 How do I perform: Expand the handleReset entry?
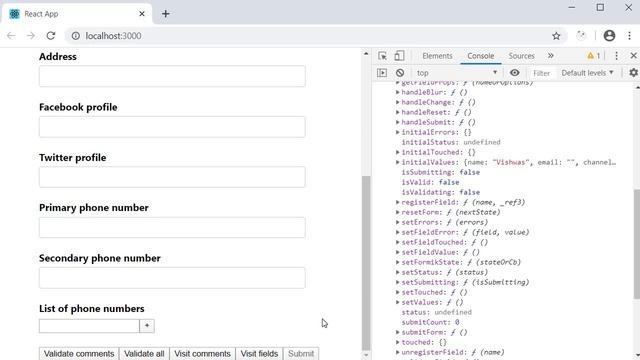pos(398,112)
